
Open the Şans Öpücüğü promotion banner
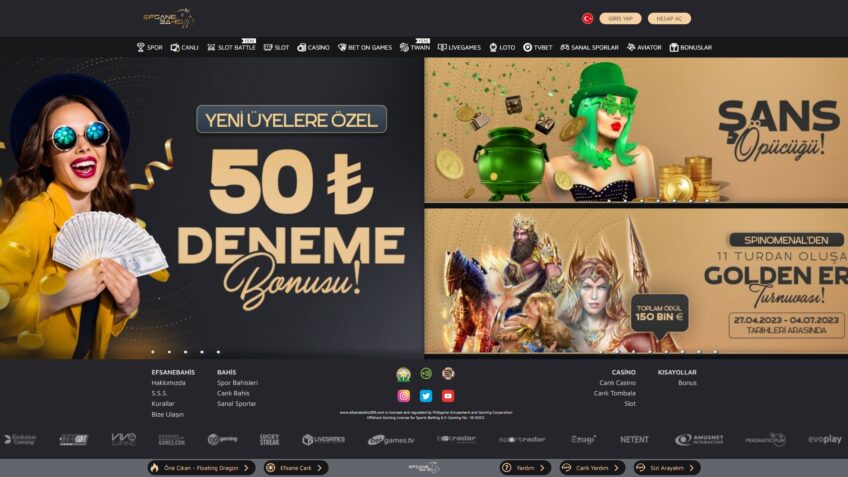[x=636, y=129]
